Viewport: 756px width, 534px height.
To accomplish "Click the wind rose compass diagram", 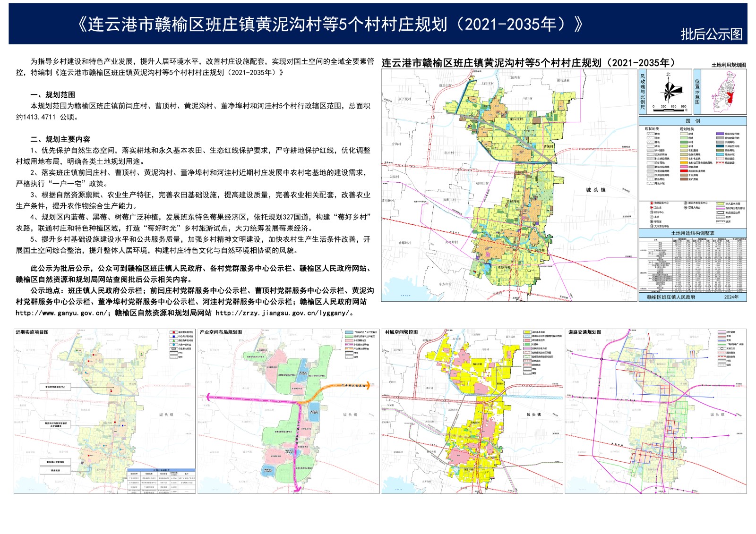I will click(x=669, y=92).
